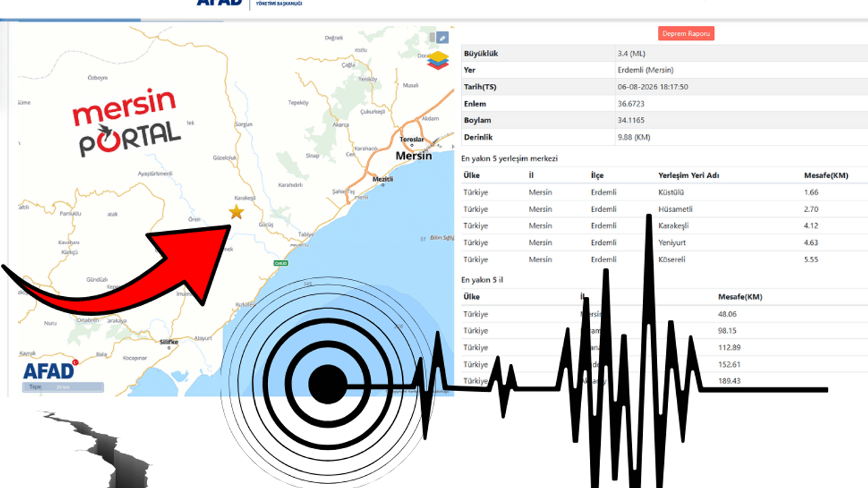Viewport: 868px width, 488px height.
Task: Click the Derinlik row label
Action: pos(478,137)
